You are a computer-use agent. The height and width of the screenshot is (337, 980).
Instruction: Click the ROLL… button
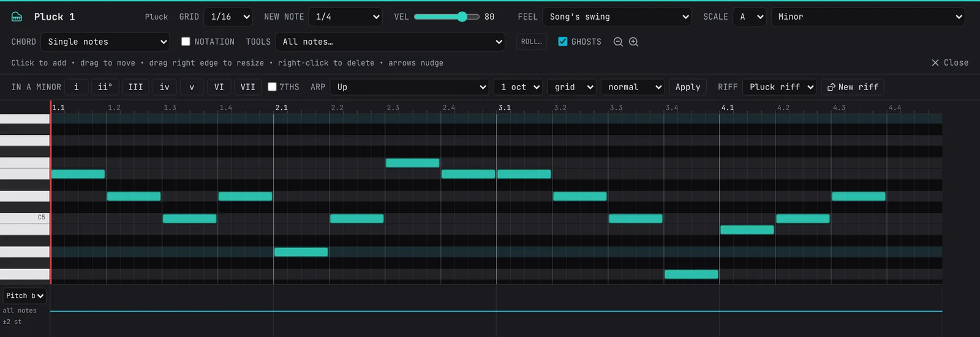(531, 42)
